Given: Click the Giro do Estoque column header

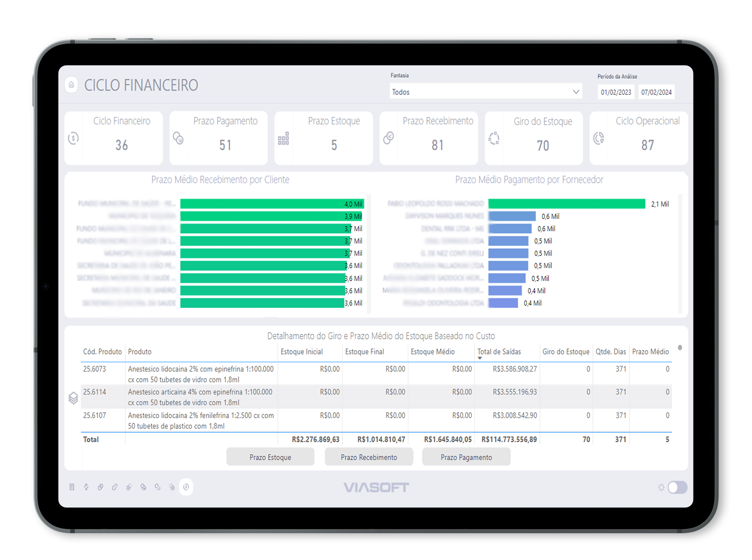Looking at the screenshot, I should coord(566,351).
